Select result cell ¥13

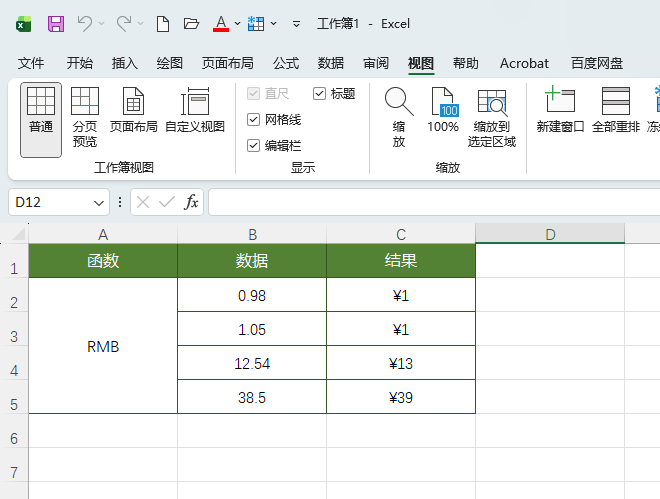(x=401, y=363)
